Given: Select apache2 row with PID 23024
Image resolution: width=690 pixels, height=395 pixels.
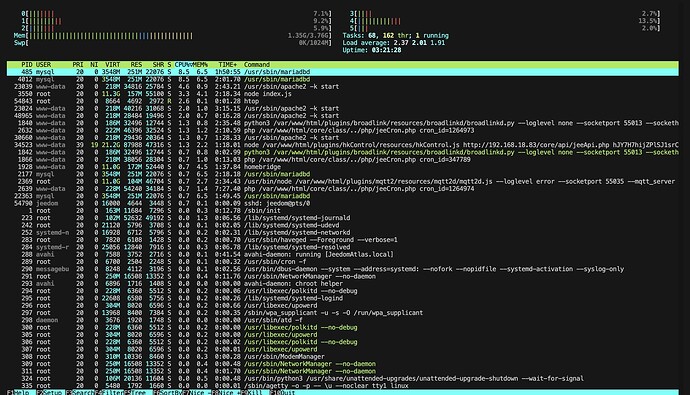Looking at the screenshot, I should click(342, 108).
